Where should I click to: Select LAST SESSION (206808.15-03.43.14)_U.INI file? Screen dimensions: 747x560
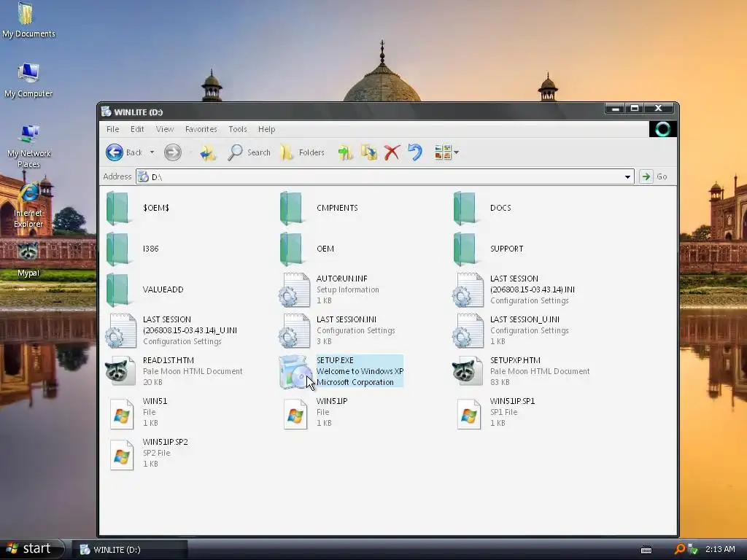[x=171, y=330]
